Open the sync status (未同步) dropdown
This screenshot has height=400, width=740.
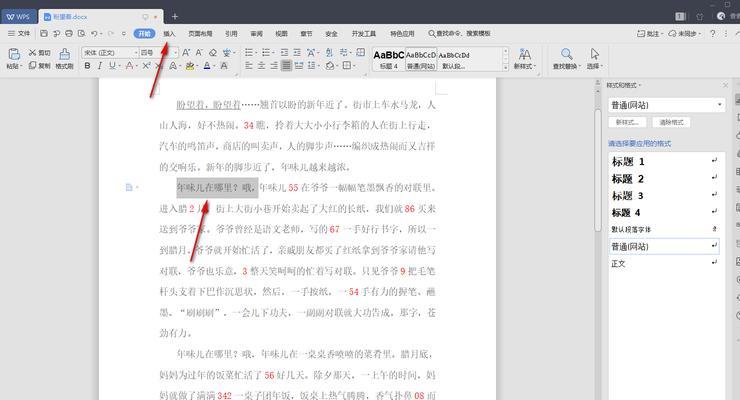[x=685, y=33]
